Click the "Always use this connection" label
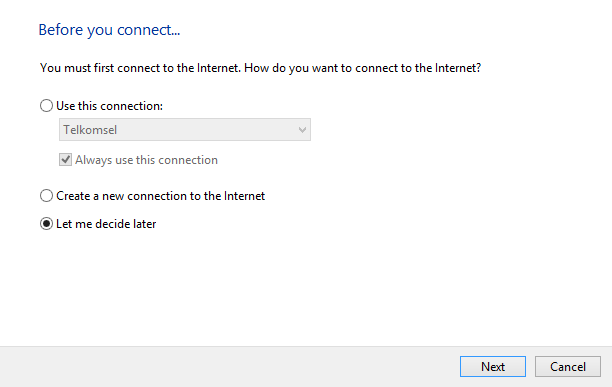Screen dimensions: 612x387 pos(146,160)
